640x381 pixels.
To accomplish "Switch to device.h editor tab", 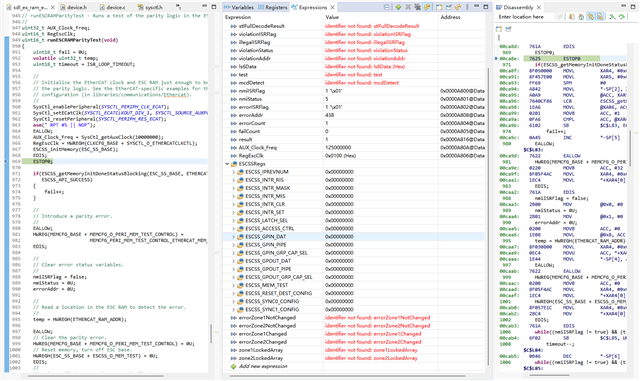I will coord(74,7).
